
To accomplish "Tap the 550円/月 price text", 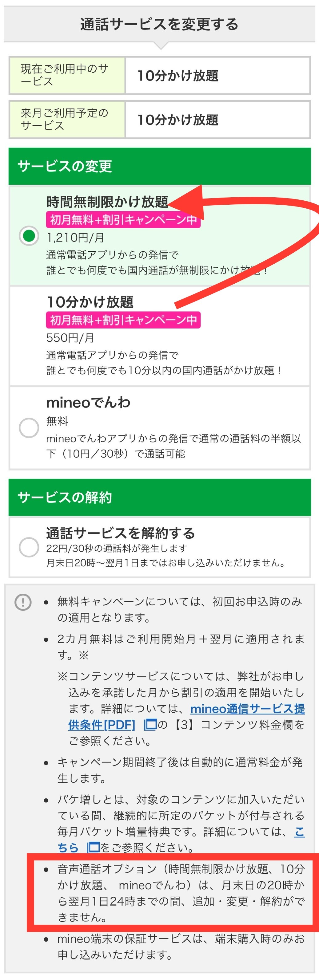I will pyautogui.click(x=70, y=338).
